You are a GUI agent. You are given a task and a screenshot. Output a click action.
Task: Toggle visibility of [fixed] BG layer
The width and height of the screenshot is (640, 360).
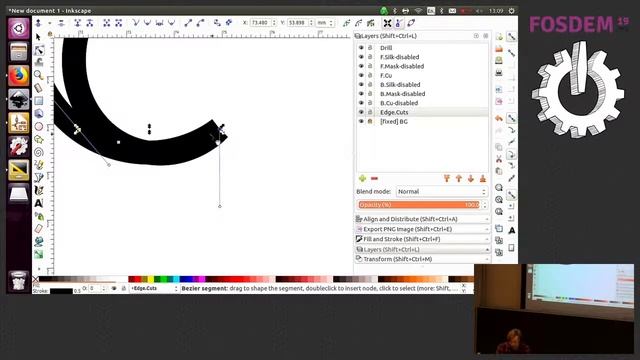[361, 121]
